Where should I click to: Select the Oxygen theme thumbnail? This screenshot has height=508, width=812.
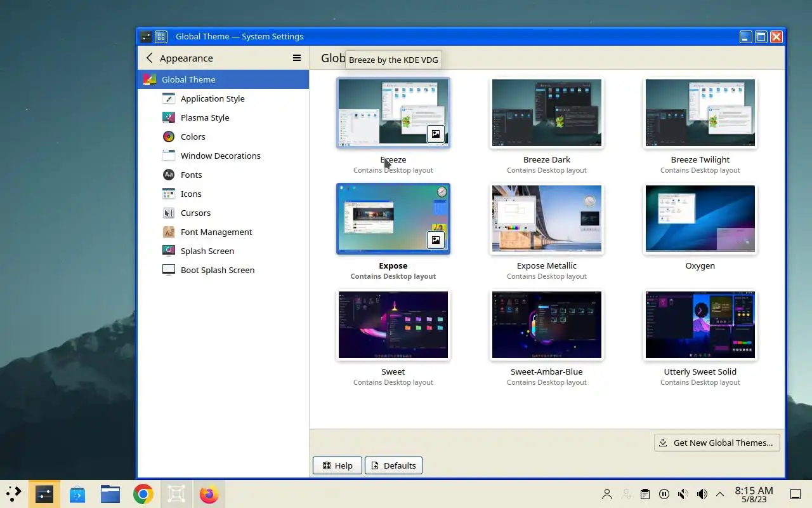tap(700, 219)
